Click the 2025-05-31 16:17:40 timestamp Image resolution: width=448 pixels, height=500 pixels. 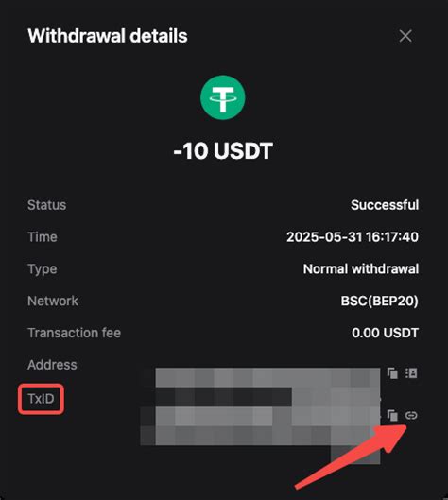pyautogui.click(x=353, y=237)
